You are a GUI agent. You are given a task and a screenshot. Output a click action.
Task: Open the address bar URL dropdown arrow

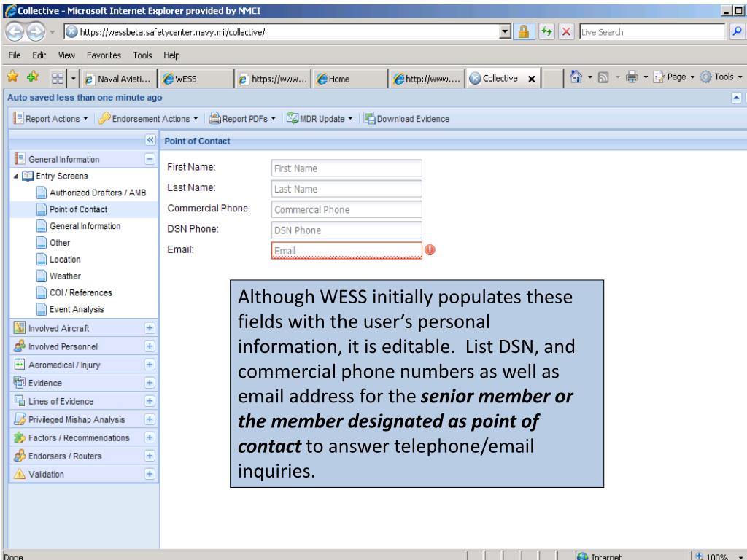click(x=505, y=32)
